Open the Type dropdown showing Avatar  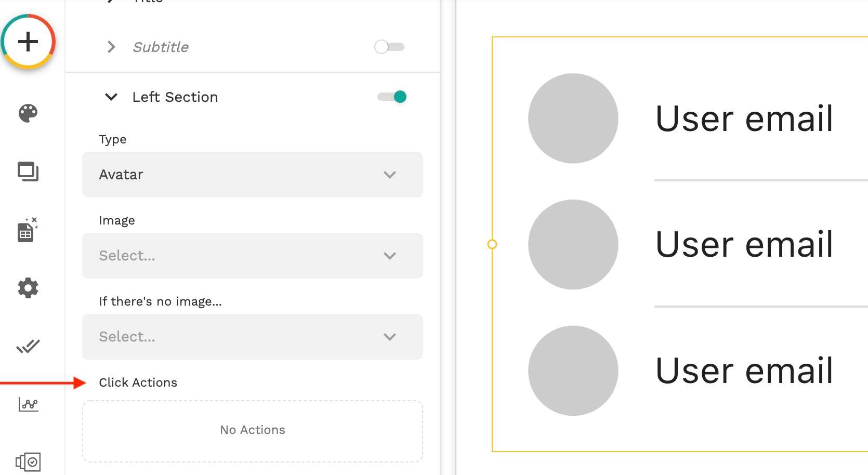pyautogui.click(x=253, y=175)
